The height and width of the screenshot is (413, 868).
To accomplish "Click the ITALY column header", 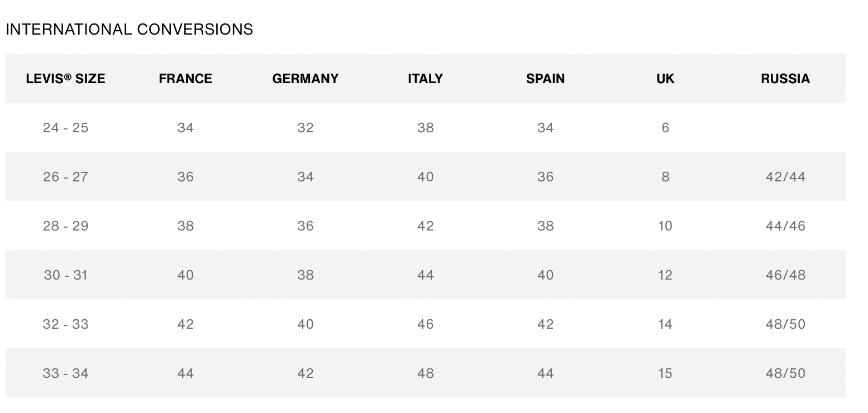I will (425, 79).
